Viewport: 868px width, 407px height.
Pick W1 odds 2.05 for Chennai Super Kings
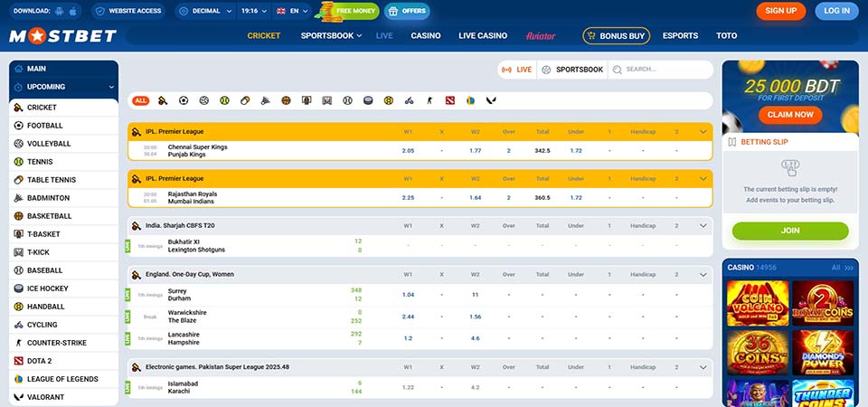pos(408,151)
